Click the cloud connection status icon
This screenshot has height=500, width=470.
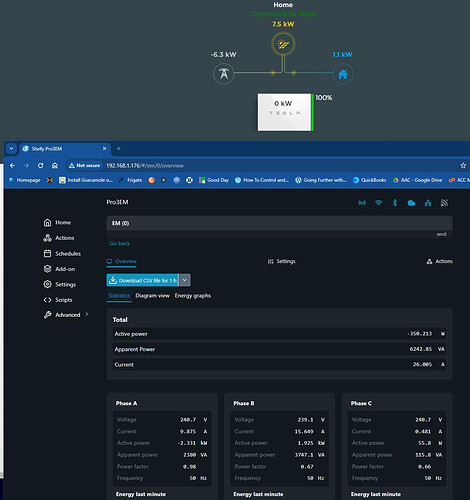[411, 203]
